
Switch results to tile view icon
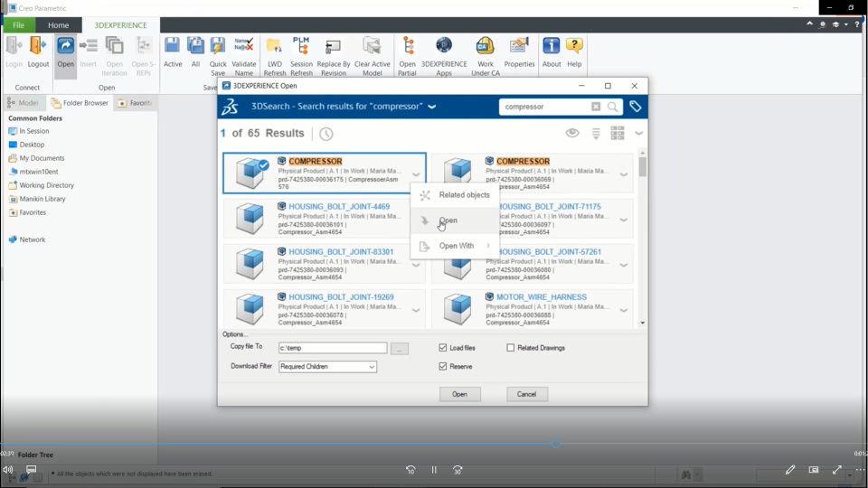click(618, 134)
